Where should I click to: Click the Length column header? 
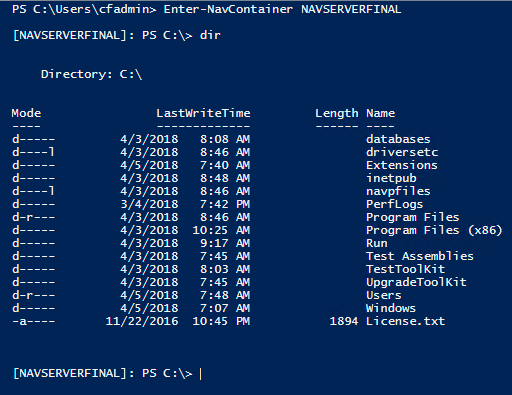click(x=337, y=113)
